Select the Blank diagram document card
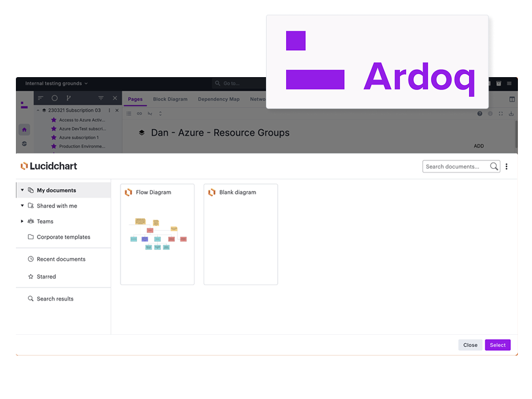Viewport: 532px width, 399px height. pyautogui.click(x=241, y=234)
